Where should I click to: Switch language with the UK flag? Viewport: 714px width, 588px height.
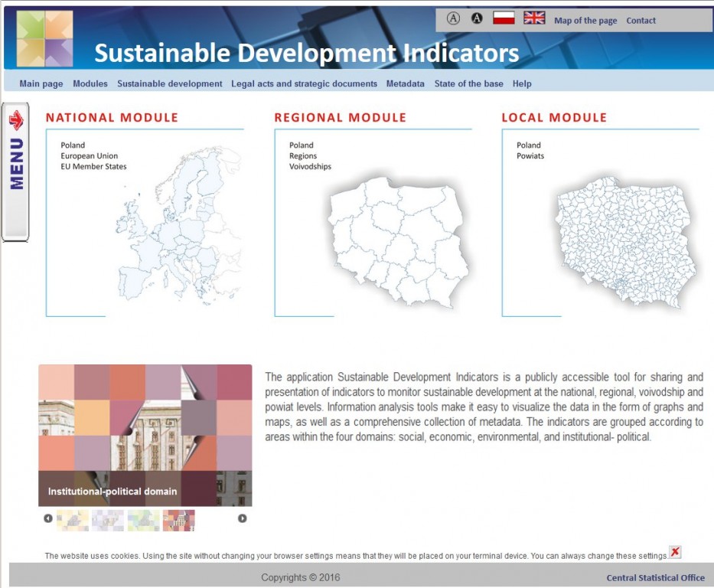[x=534, y=18]
